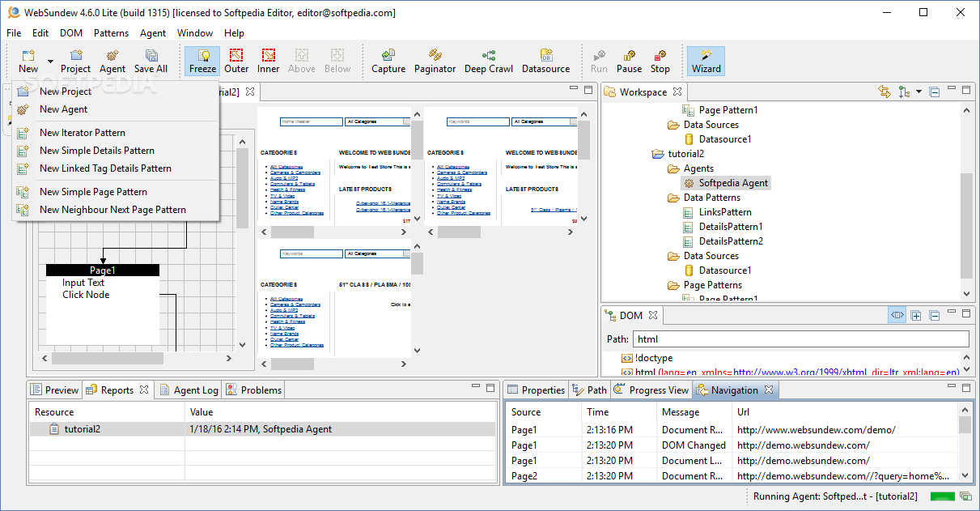980x511 pixels.
Task: Choose New Project from dropdown menu
Action: coord(66,92)
